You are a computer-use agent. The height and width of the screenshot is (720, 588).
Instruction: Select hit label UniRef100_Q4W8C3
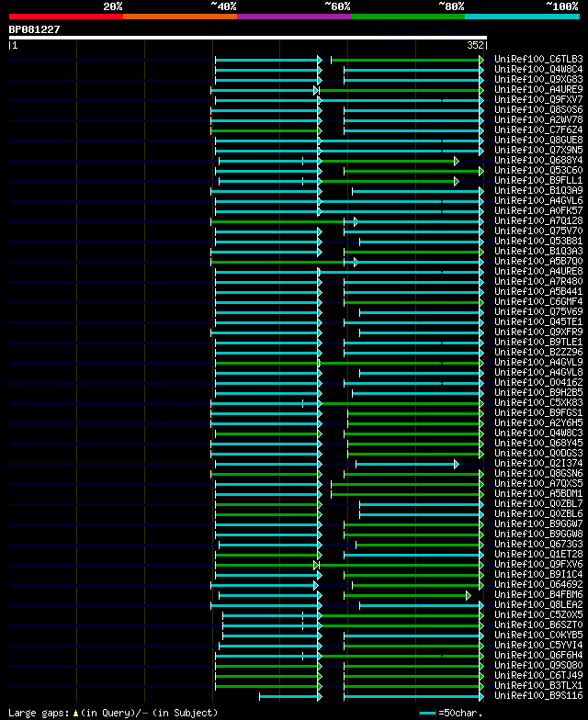[x=538, y=433]
